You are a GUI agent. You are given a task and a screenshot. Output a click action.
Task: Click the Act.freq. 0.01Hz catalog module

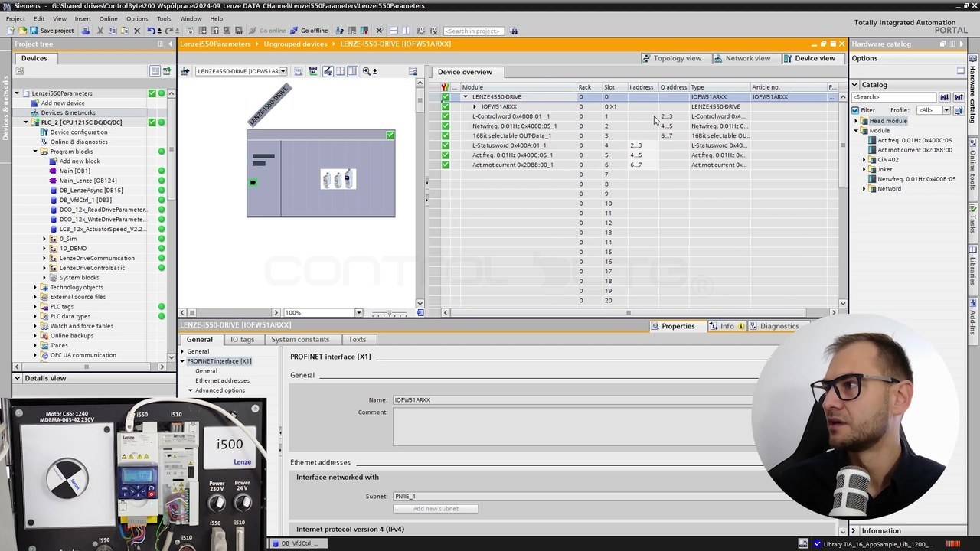pyautogui.click(x=914, y=140)
